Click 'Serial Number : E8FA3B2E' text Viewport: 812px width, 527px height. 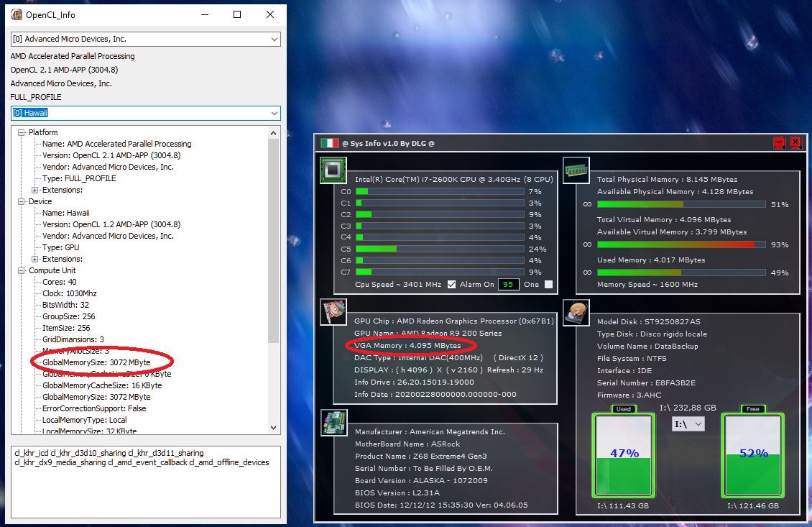pyautogui.click(x=646, y=383)
